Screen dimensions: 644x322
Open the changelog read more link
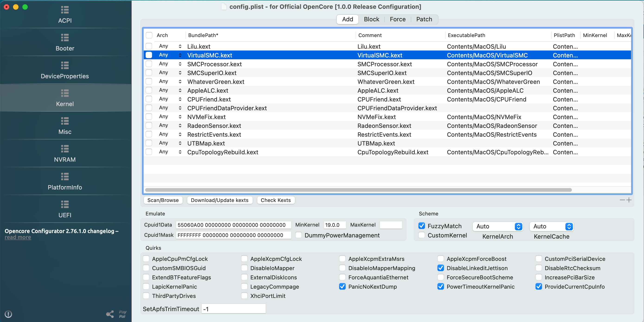pyautogui.click(x=18, y=237)
